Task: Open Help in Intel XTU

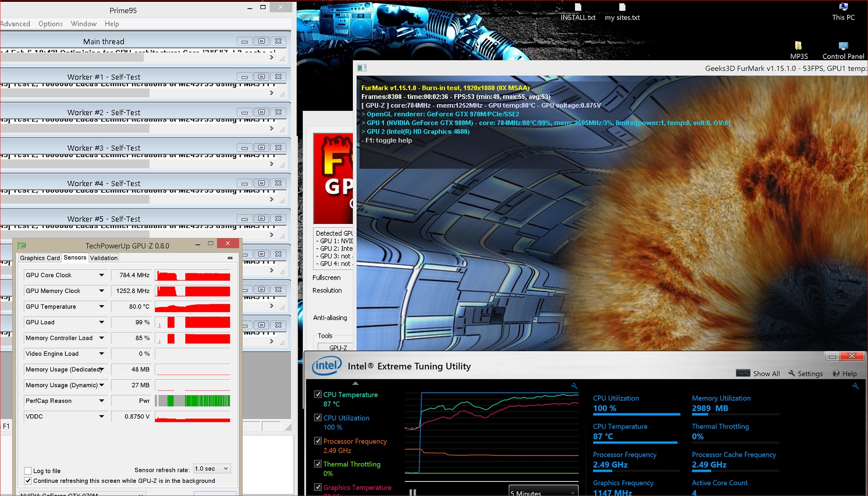Action: (845, 373)
